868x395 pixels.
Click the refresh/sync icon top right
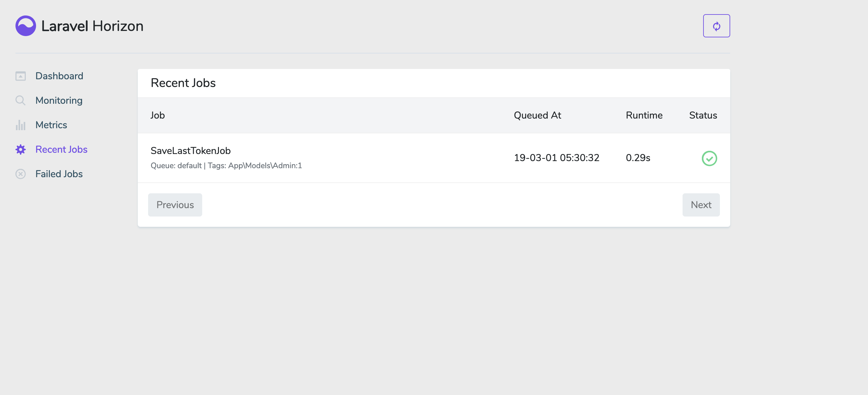coord(717,26)
